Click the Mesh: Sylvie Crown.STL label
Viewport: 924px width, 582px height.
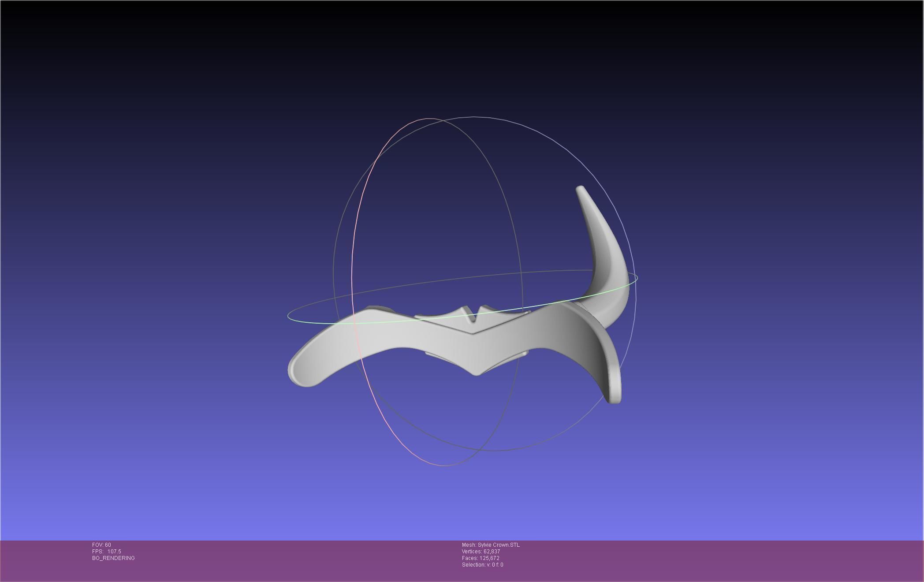pos(491,545)
